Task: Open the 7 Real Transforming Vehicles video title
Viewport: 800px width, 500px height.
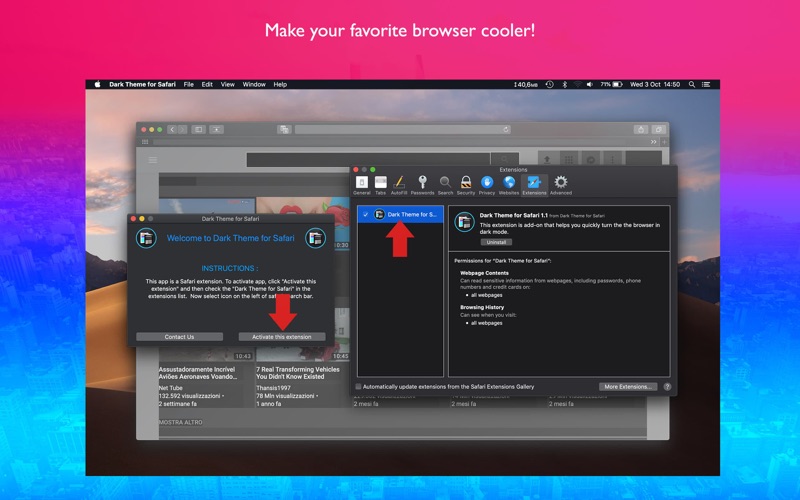Action: point(298,373)
